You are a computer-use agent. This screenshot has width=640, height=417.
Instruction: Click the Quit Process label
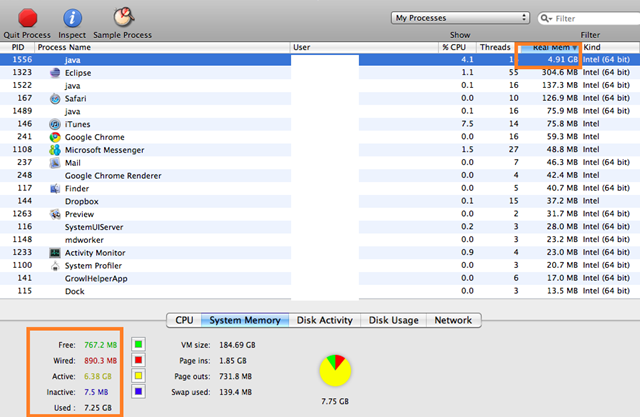[x=27, y=35]
